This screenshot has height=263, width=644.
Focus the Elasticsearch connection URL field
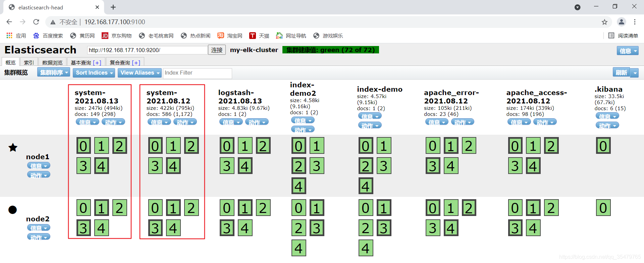tap(147, 50)
